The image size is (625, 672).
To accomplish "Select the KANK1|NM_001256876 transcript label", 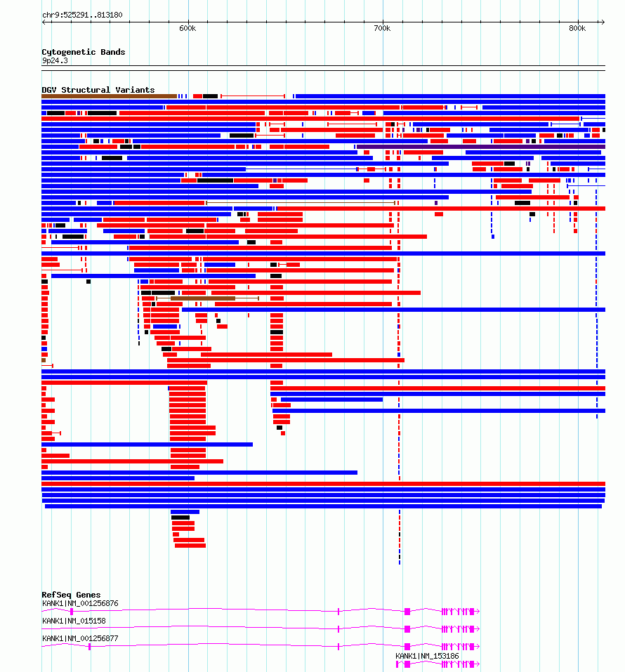I will (x=80, y=603).
